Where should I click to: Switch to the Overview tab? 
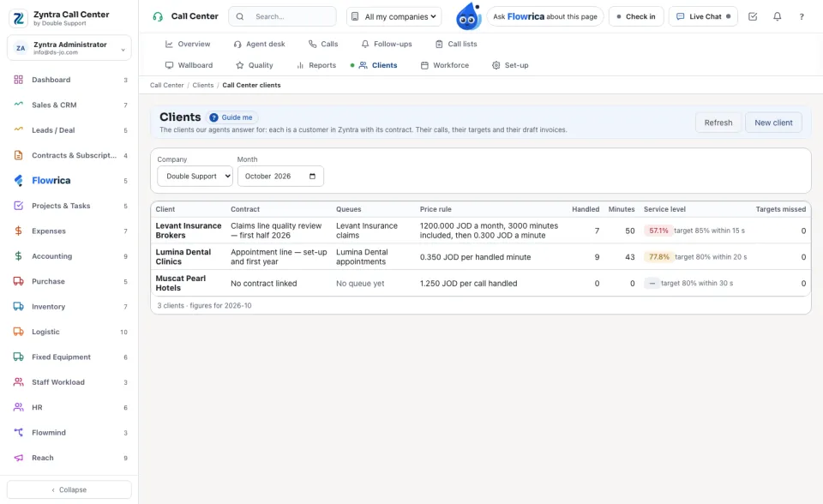point(188,44)
